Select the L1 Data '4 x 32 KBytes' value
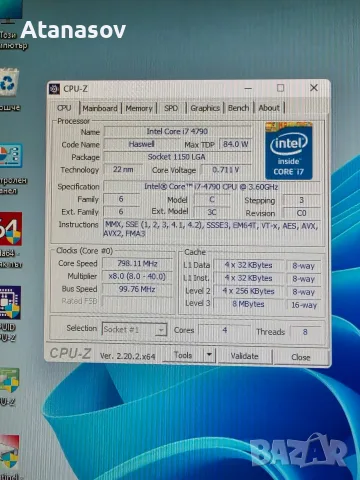The height and width of the screenshot is (480, 360). coord(248,265)
